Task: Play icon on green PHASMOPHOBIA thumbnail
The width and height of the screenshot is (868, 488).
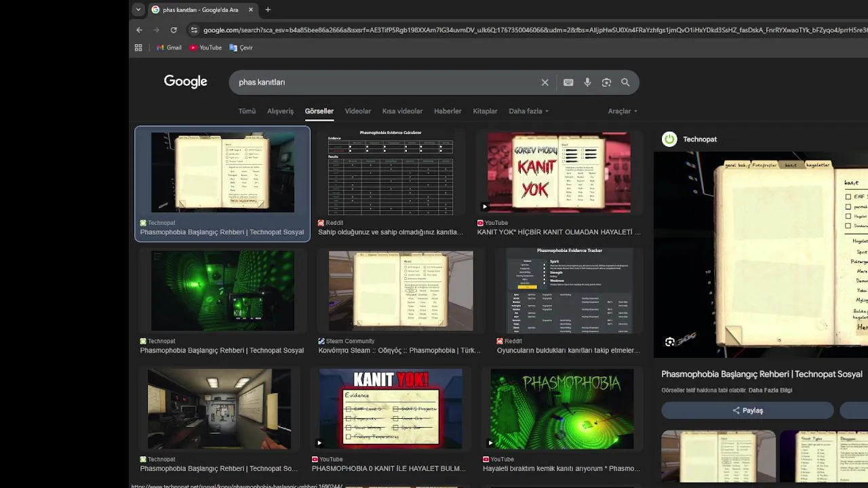Action: coord(490,443)
